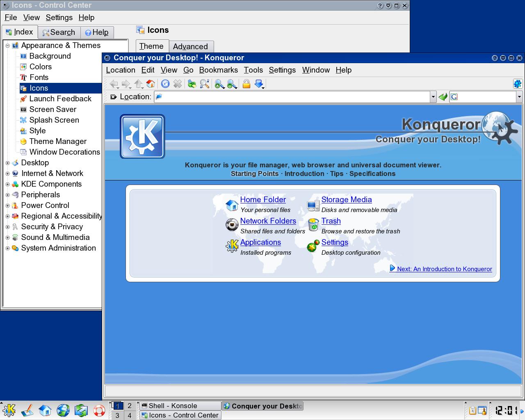Open the Theme tab of Icons
The height and width of the screenshot is (420, 525).
[151, 46]
